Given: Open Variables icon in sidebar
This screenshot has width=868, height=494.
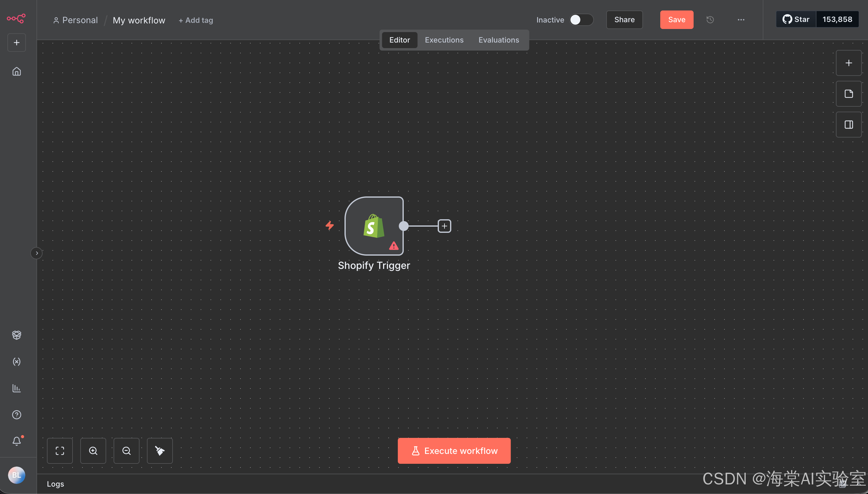Looking at the screenshot, I should (x=16, y=362).
